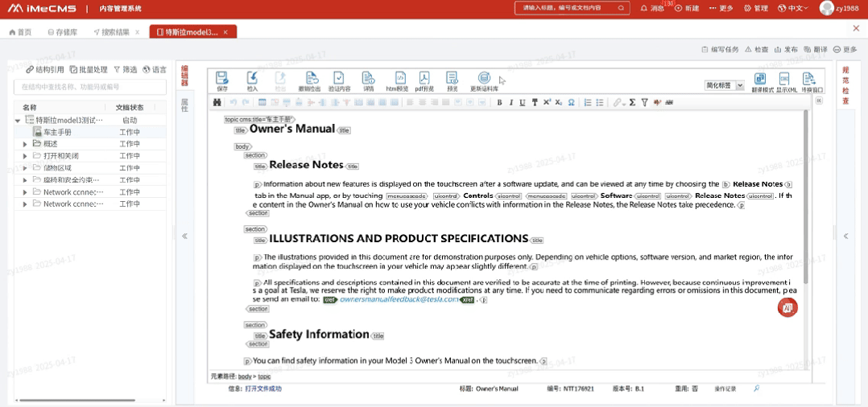The height and width of the screenshot is (407, 868).
Task: Expand the 概述 folder
Action: pos(25,144)
